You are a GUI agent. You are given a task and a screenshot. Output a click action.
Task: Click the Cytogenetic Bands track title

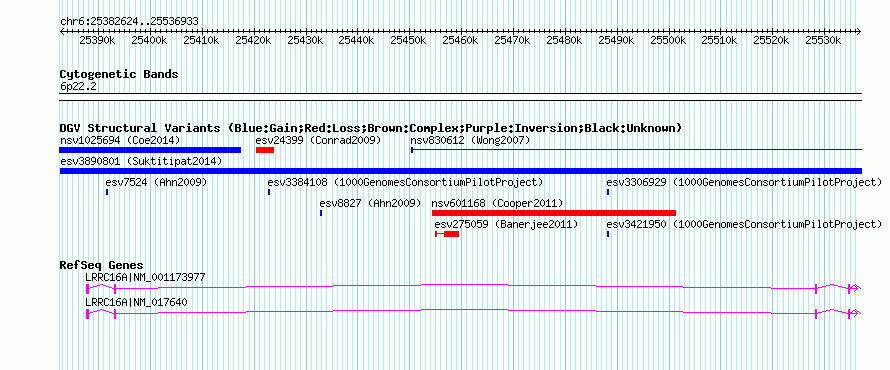pos(119,74)
